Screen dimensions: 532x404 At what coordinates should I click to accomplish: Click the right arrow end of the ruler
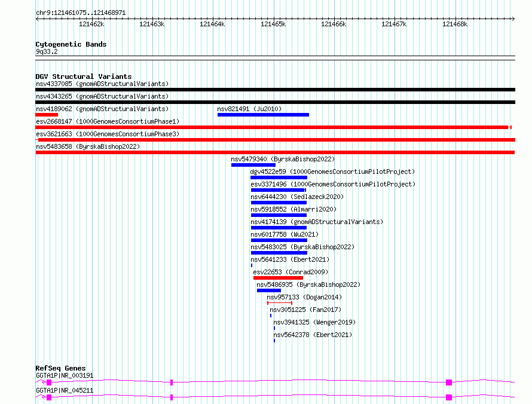513,19
